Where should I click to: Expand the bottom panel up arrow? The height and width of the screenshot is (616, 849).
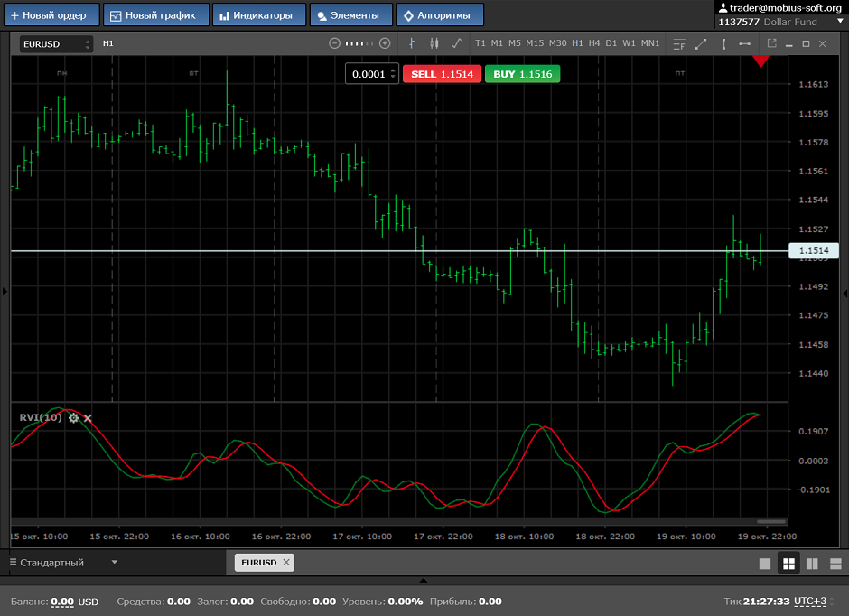[x=424, y=580]
